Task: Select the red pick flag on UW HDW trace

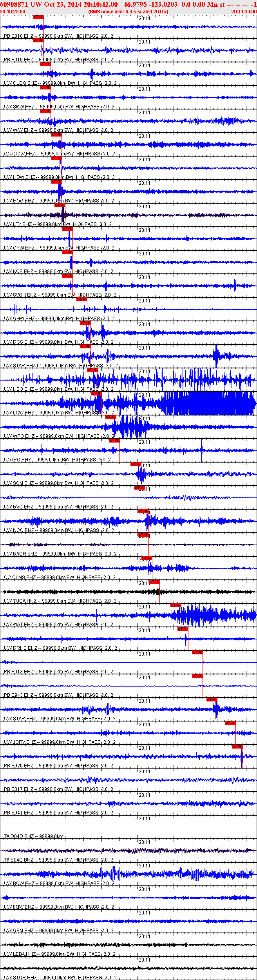Action: coord(56,158)
